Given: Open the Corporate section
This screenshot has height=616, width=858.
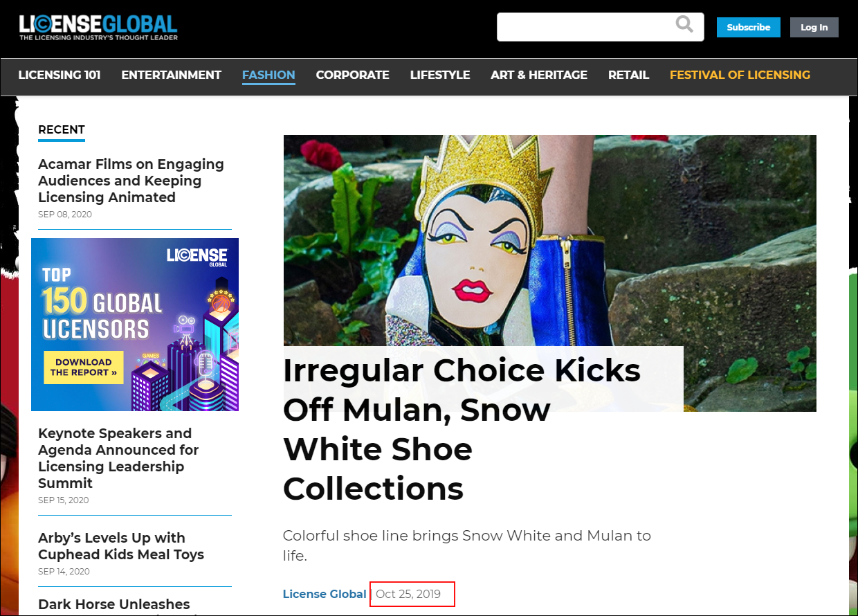Looking at the screenshot, I should [352, 75].
